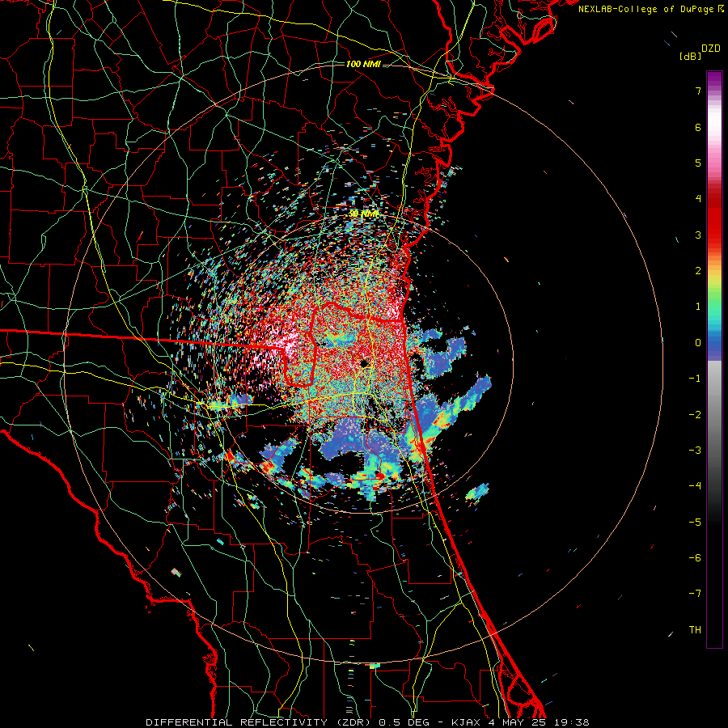Viewport: 728px width, 728px height.
Task: Click the black radar site dot at scan center
Action: [364, 363]
